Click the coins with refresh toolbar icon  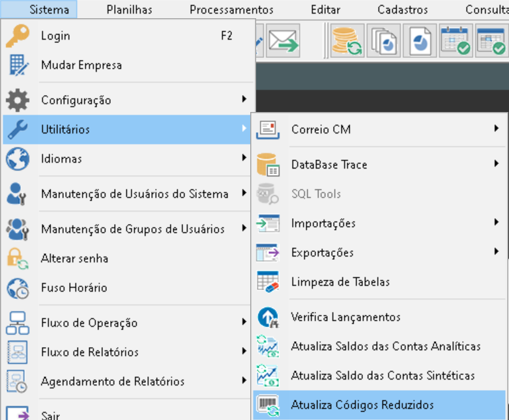(x=347, y=41)
